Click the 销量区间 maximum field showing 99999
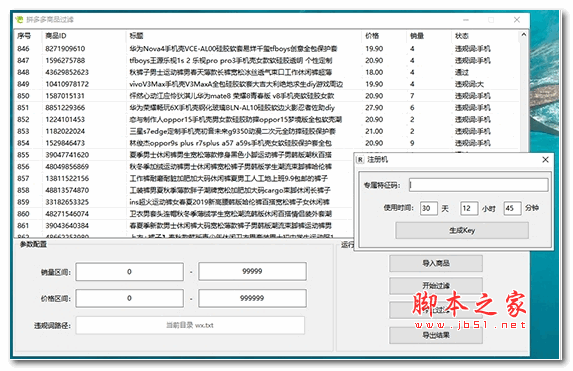 tap(252, 271)
